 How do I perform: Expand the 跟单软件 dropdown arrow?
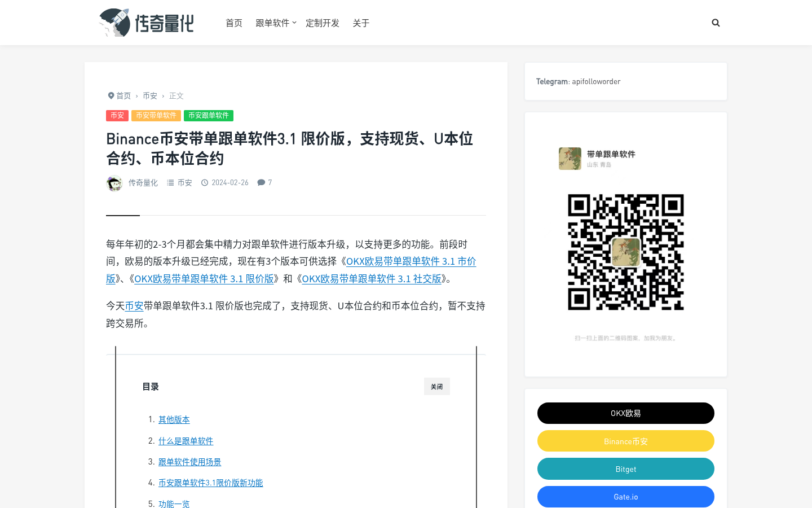pyautogui.click(x=294, y=23)
